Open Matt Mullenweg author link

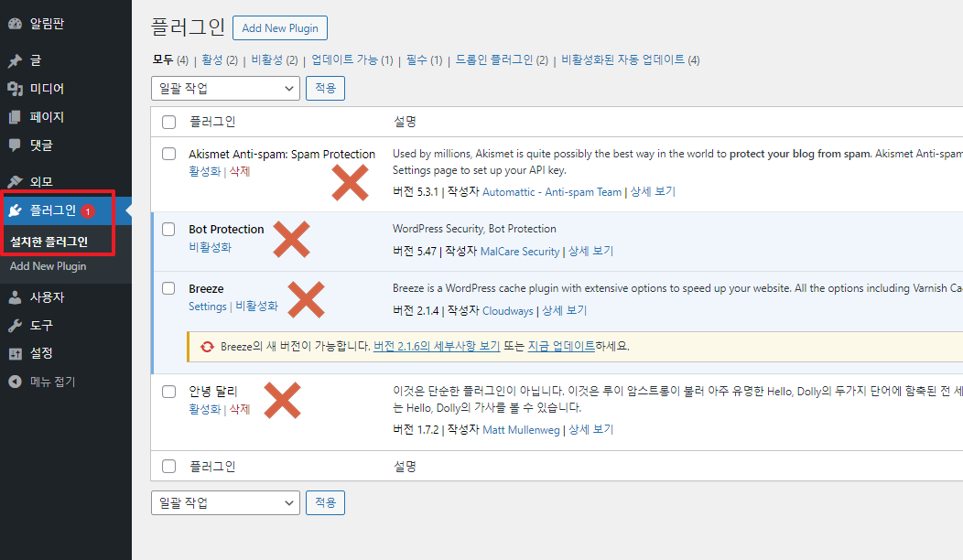coord(522,430)
